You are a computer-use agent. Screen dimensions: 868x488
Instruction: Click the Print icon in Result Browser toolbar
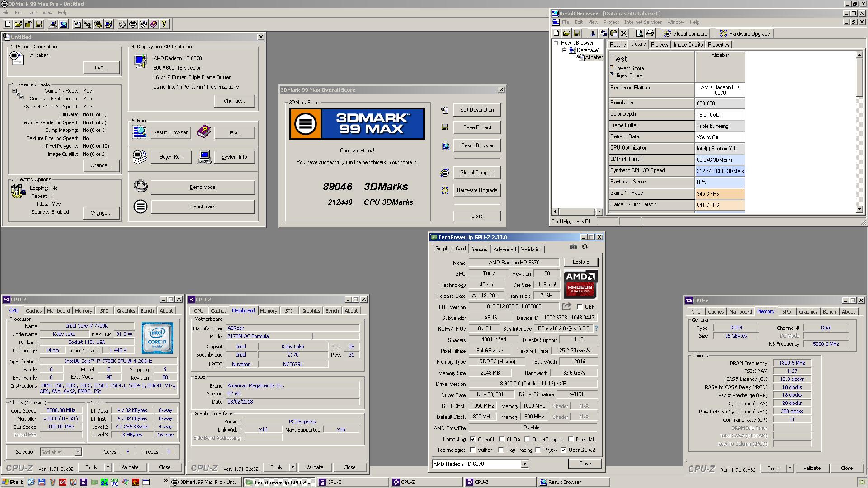tap(650, 33)
